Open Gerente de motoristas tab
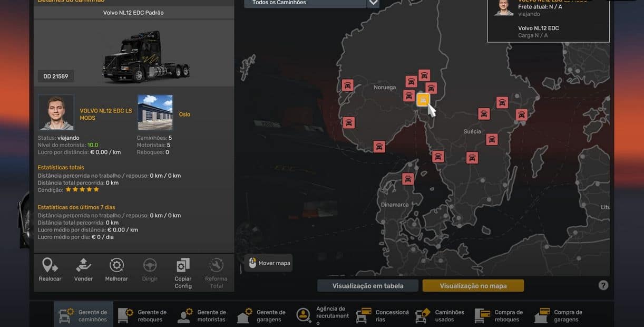Image resolution: width=644 pixels, height=327 pixels. tap(203, 315)
